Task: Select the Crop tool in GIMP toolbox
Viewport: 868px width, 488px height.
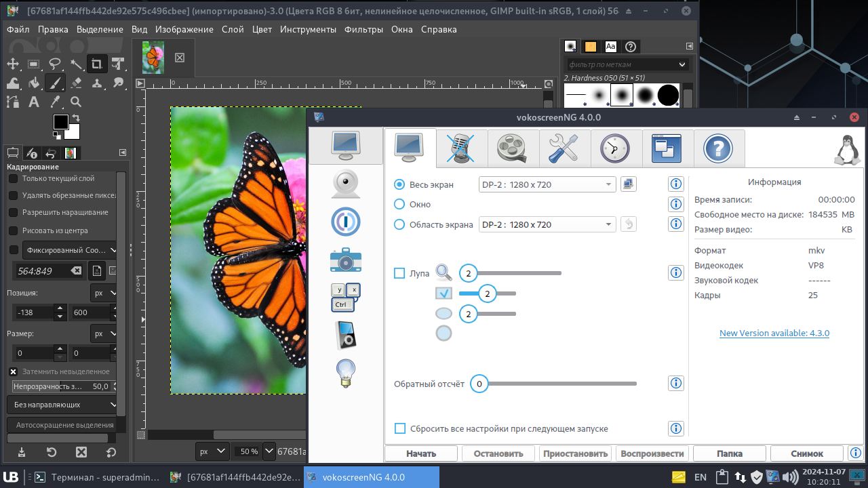Action: click(97, 64)
